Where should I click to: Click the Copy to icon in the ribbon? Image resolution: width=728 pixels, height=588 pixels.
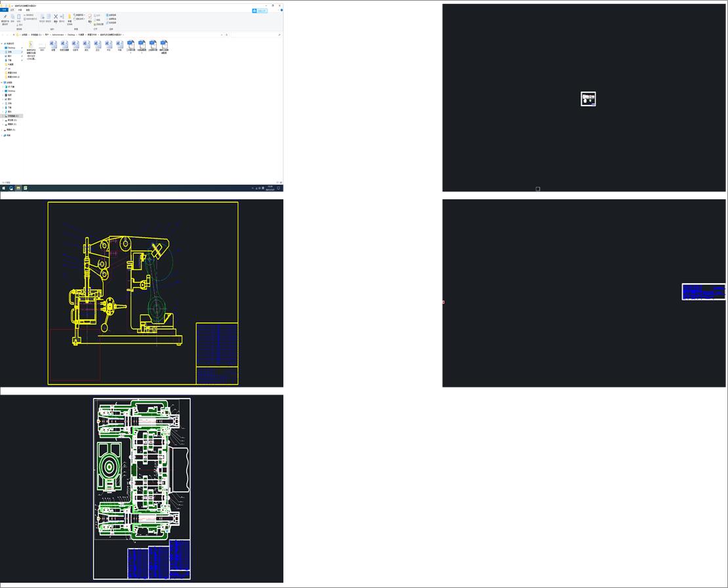[49, 17]
